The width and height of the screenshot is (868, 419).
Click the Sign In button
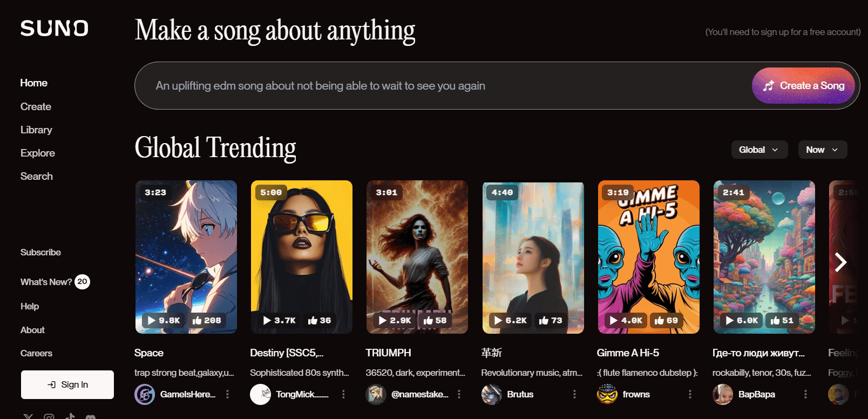coord(67,384)
